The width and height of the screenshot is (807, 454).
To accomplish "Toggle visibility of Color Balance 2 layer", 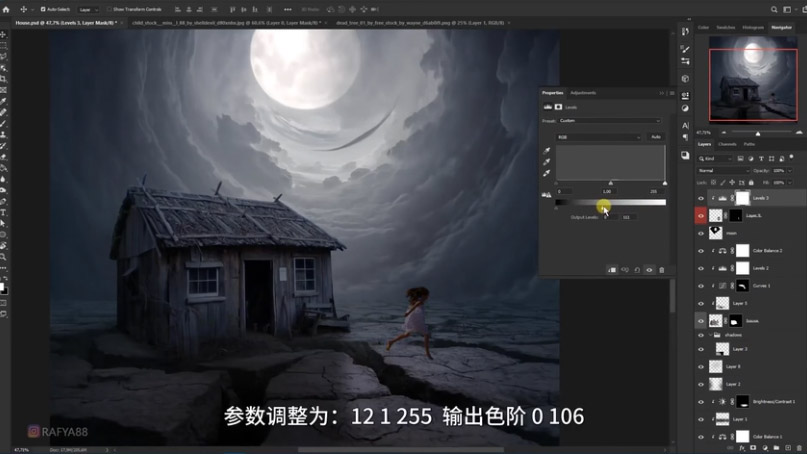I will click(x=700, y=251).
